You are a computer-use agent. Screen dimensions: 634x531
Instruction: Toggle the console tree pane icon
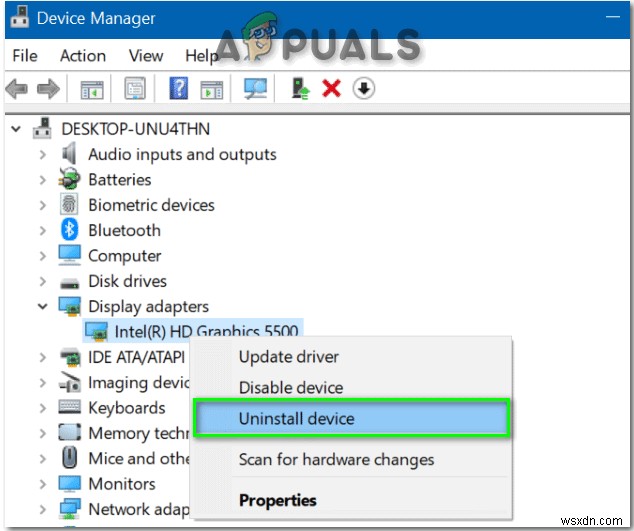coord(92,89)
